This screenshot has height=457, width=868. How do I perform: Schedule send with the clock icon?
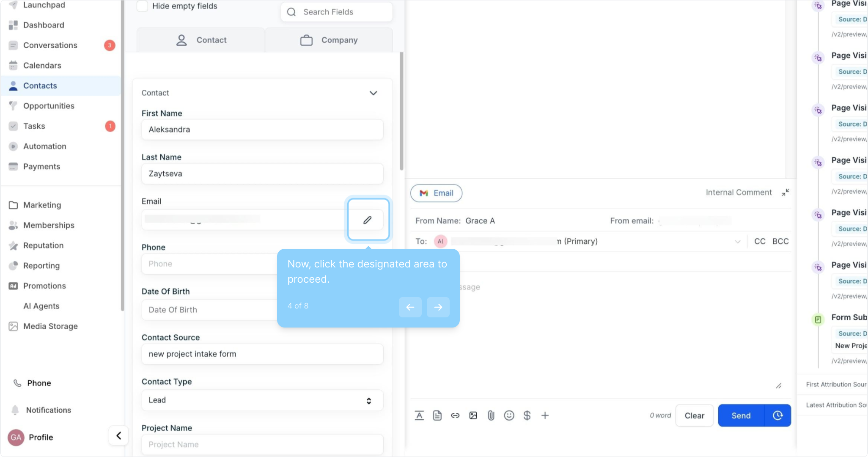coord(777,416)
